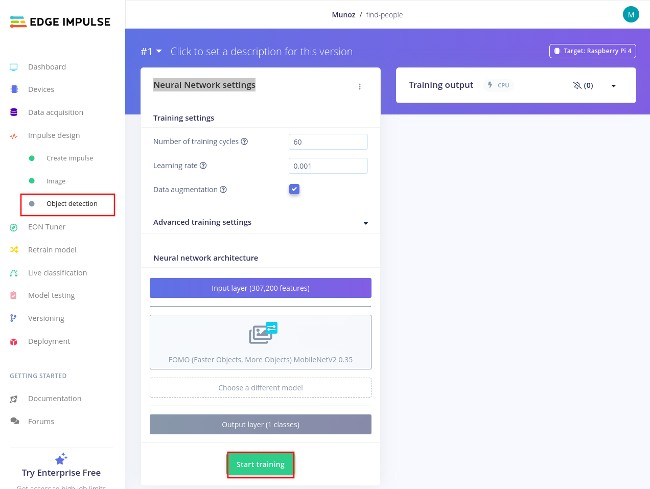Viewport: 650px width, 489px height.
Task: Click the Number of training cycles field
Action: pos(327,142)
